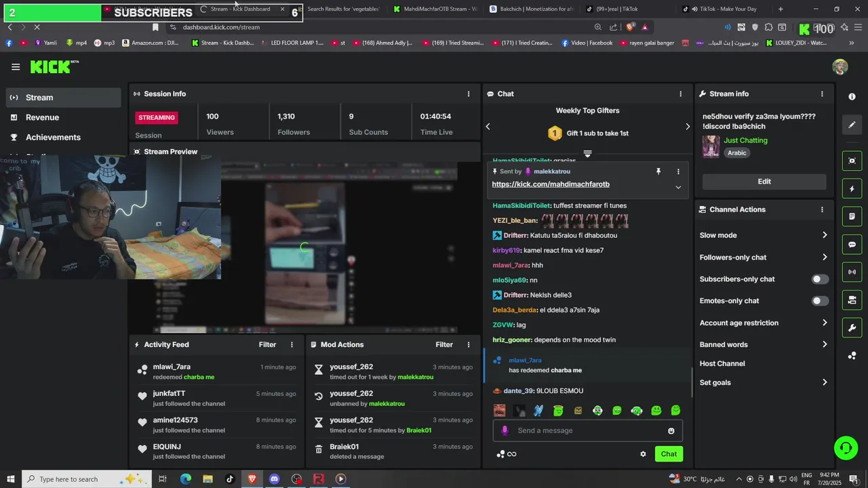Open Activity Feed Filter dropdown
The width and height of the screenshot is (868, 488).
tap(267, 344)
